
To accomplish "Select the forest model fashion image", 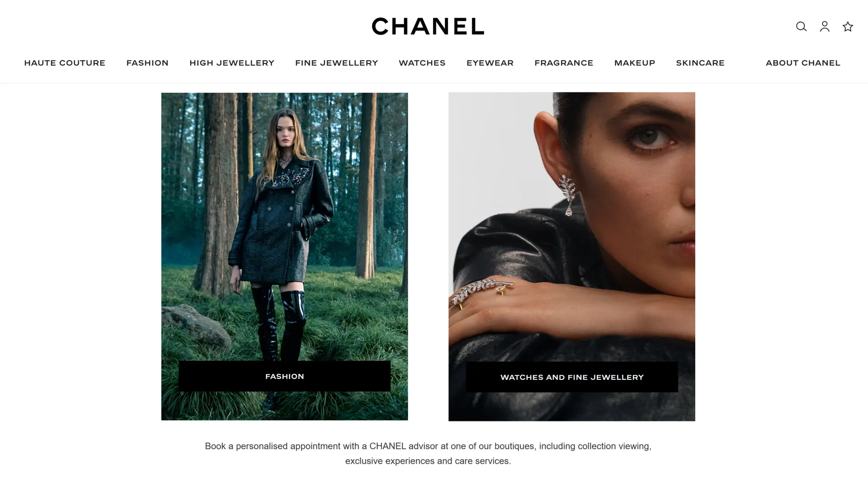I will coord(285,225).
